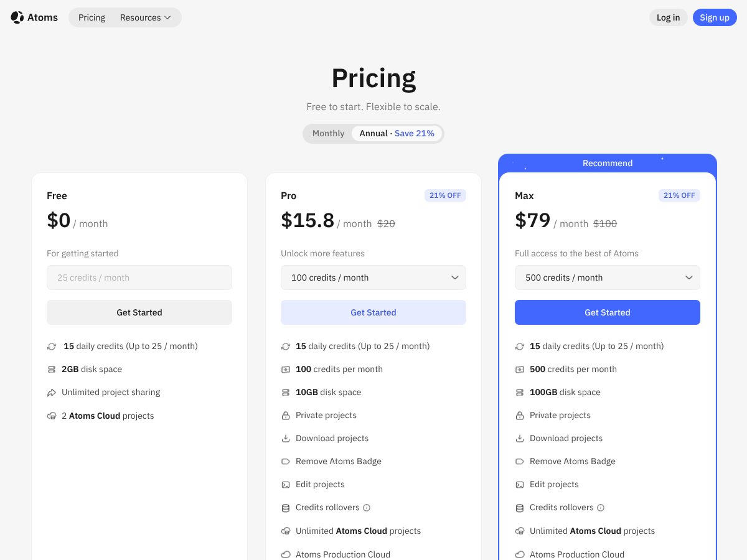Viewport: 747px width, 560px height.
Task: Click the download icon in Max Download projects
Action: click(x=520, y=439)
